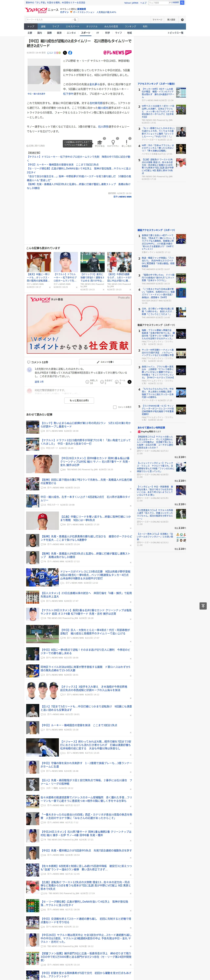
Task: Select the ランキング navigation tab
Action: click(x=130, y=27)
